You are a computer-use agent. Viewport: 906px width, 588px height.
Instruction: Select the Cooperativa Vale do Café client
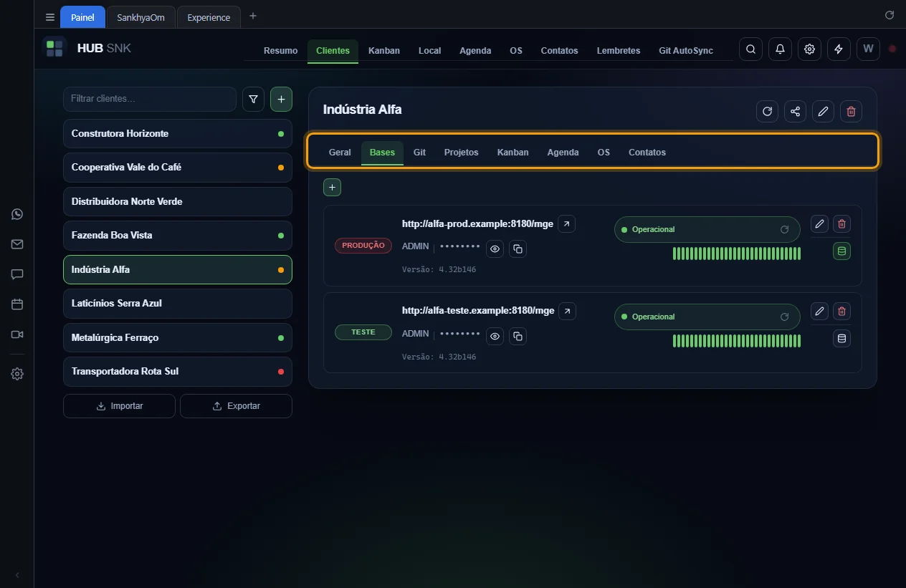pyautogui.click(x=178, y=168)
